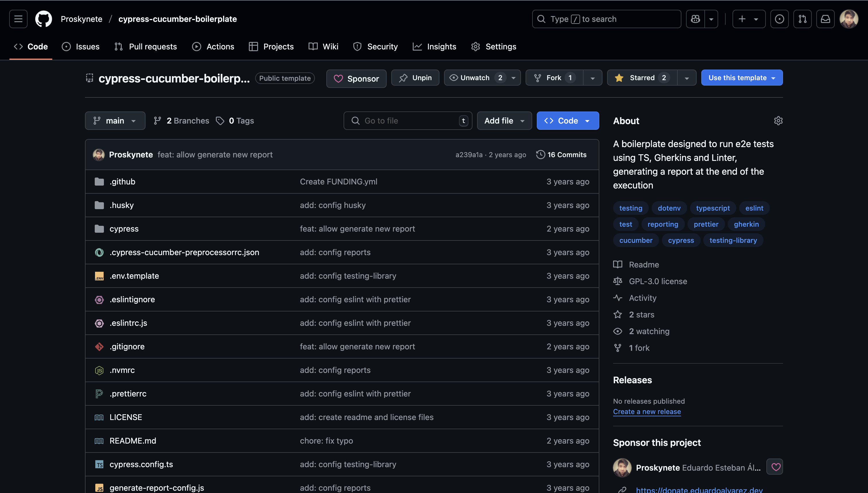
Task: Switch to the Actions tab
Action: coord(213,46)
